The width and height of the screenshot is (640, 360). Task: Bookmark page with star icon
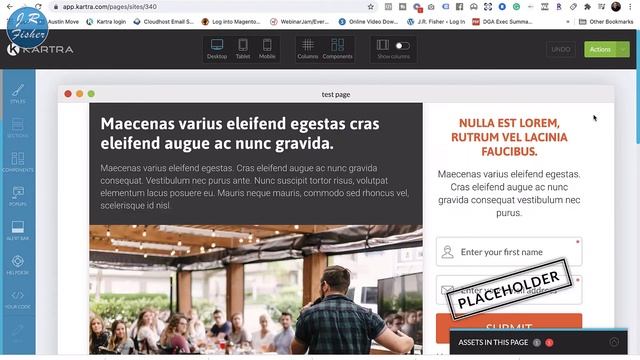click(x=371, y=7)
